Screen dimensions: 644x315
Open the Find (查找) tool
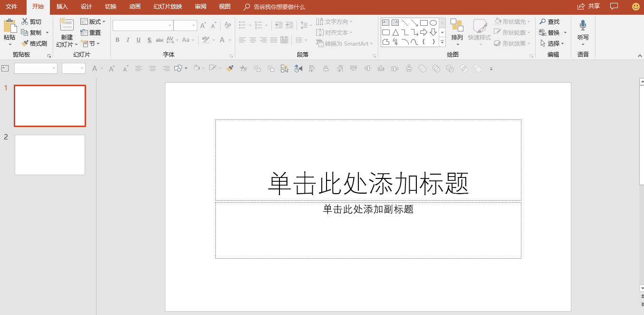tap(551, 21)
